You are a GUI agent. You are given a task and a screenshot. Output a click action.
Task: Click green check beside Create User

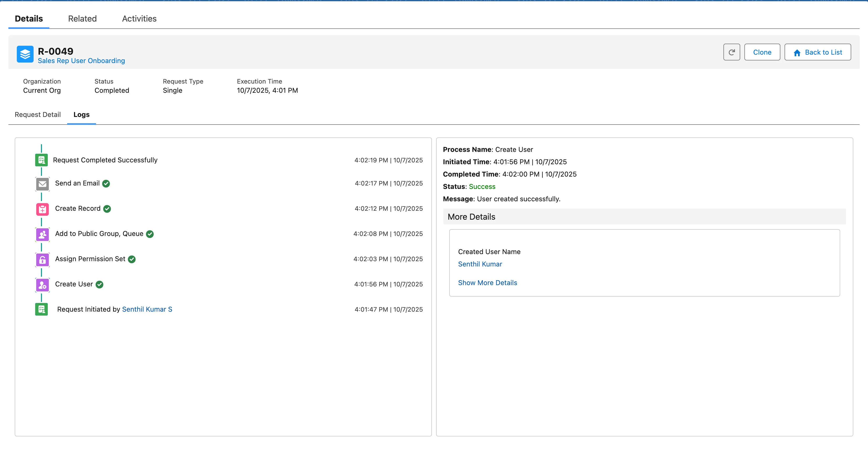pyautogui.click(x=99, y=284)
